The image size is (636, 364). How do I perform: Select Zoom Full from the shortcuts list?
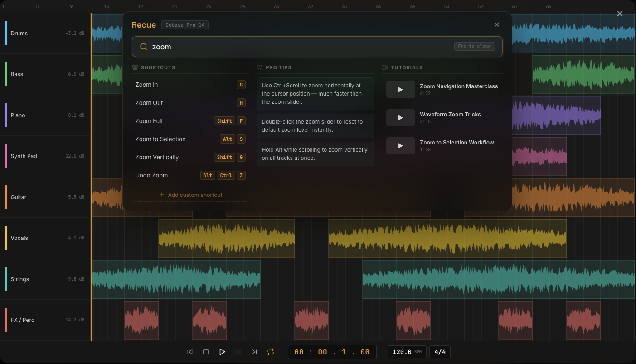(190, 121)
